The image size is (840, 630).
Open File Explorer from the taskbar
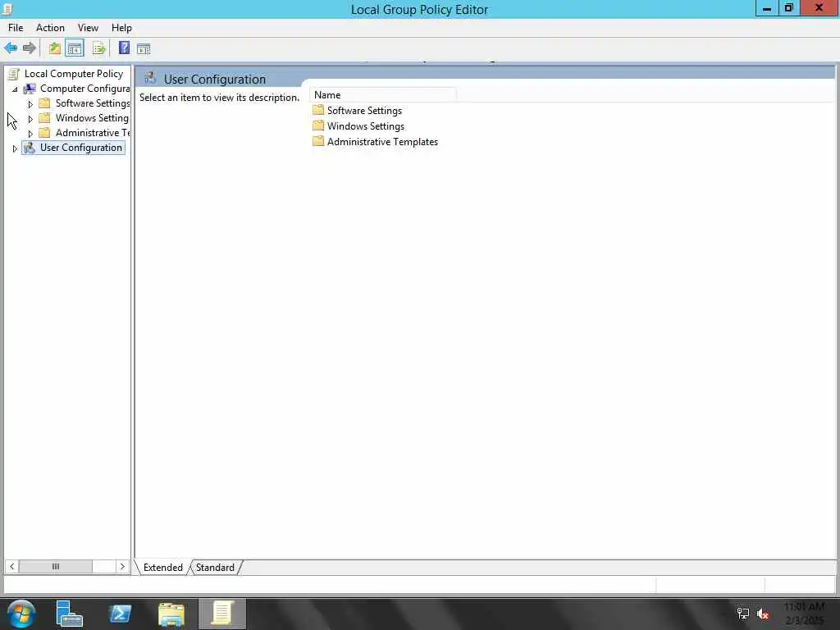pyautogui.click(x=171, y=614)
